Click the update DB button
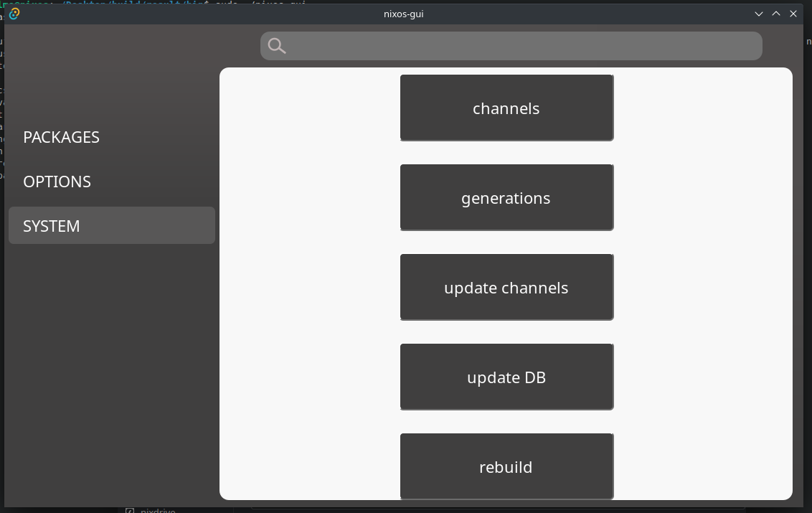 coord(506,377)
